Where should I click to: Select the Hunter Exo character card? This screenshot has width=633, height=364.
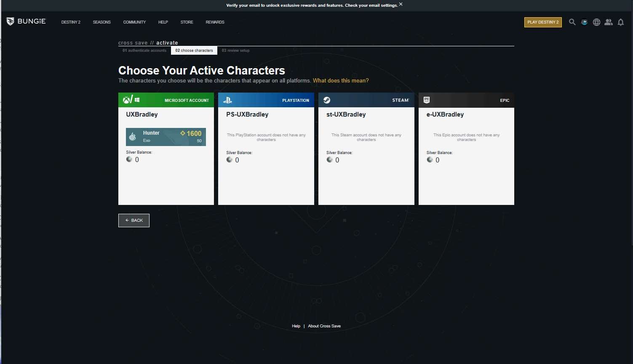(166, 137)
